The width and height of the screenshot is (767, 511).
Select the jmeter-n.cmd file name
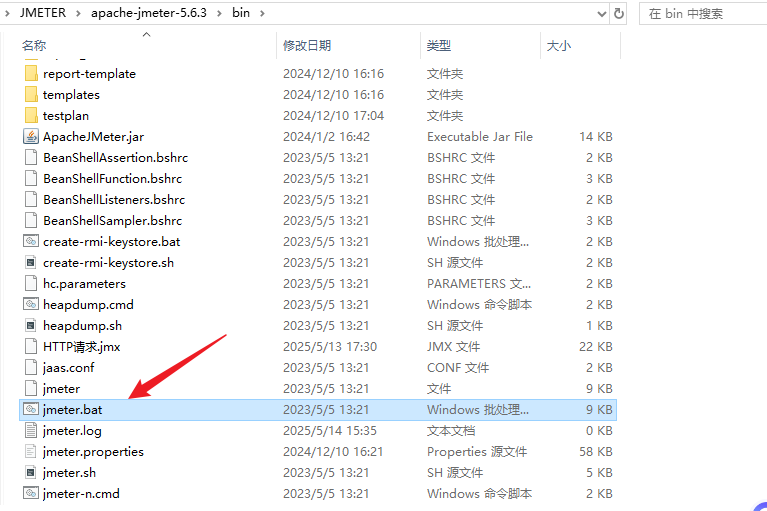(81, 494)
